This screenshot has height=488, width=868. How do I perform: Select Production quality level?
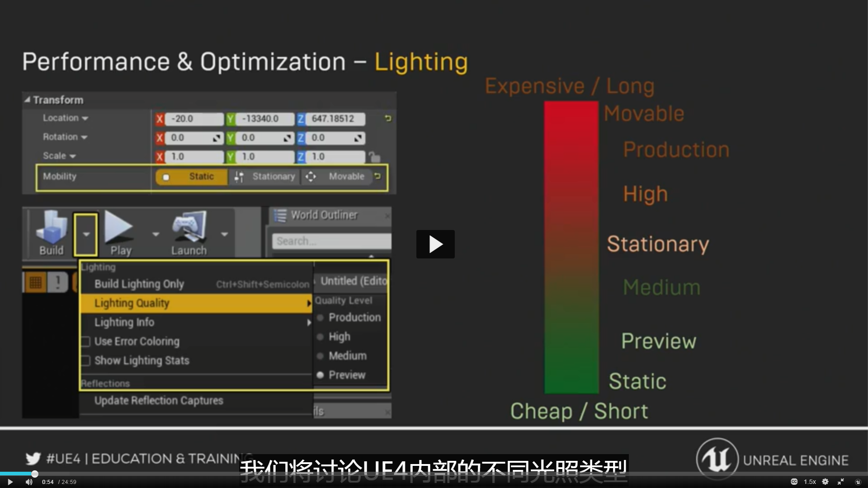pyautogui.click(x=350, y=318)
